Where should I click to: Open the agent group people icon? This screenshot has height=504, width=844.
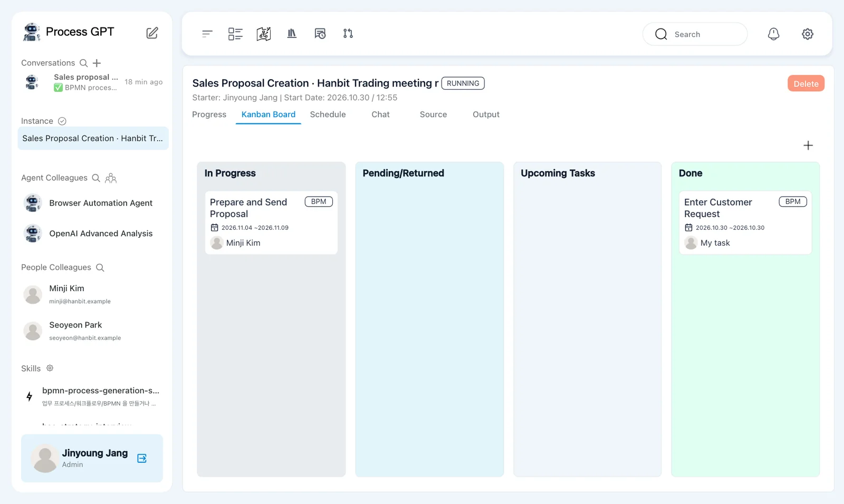coord(111,178)
